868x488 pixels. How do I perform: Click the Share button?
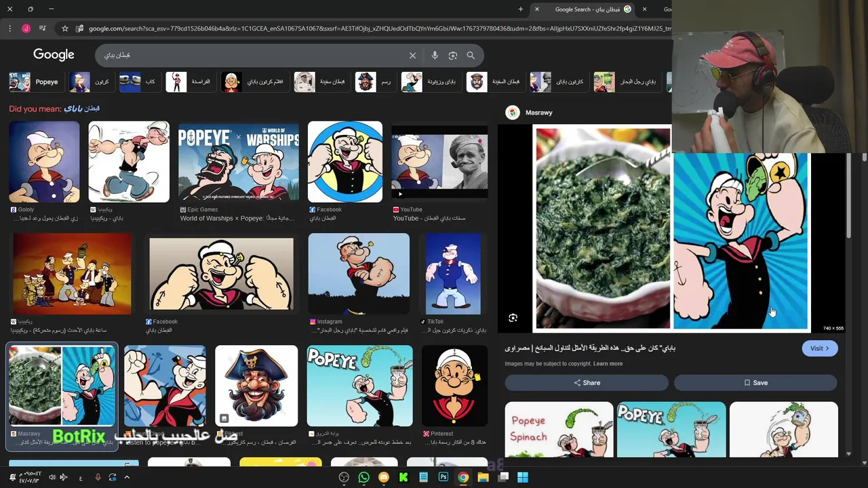(x=587, y=383)
